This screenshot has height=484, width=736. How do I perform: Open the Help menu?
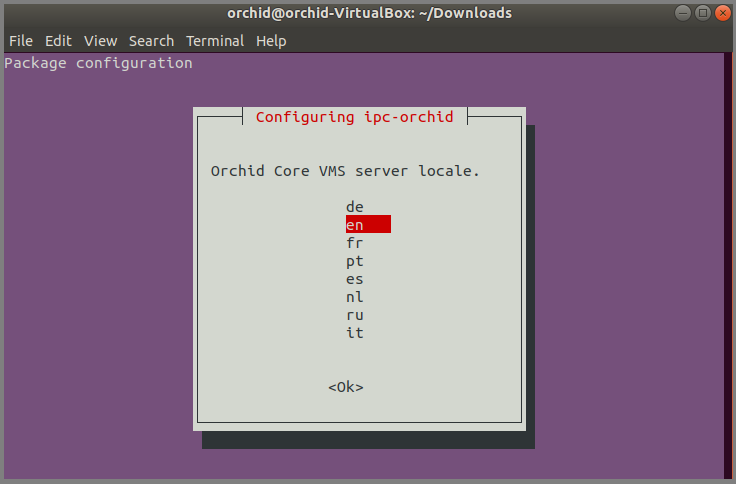[271, 41]
